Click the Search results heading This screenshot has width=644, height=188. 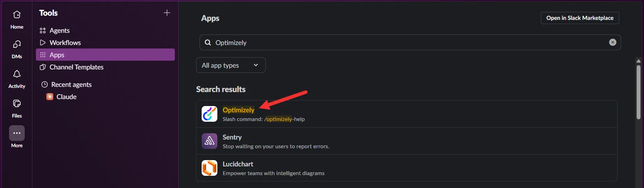(x=221, y=89)
